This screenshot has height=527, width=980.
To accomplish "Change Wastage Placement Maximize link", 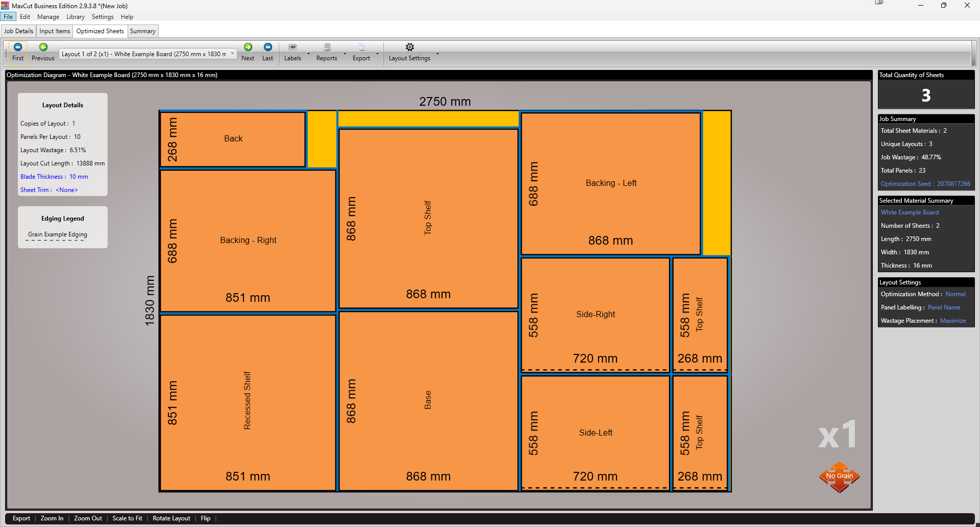I will click(953, 321).
